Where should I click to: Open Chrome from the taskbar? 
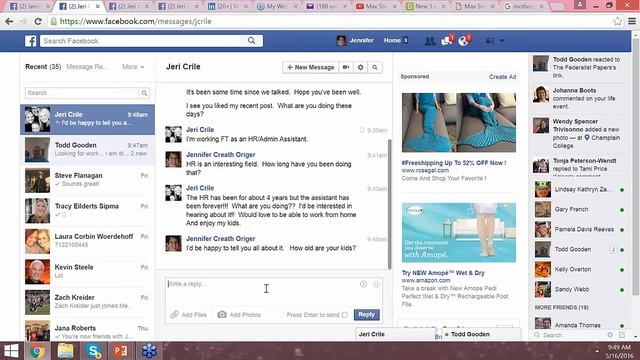(x=38, y=351)
